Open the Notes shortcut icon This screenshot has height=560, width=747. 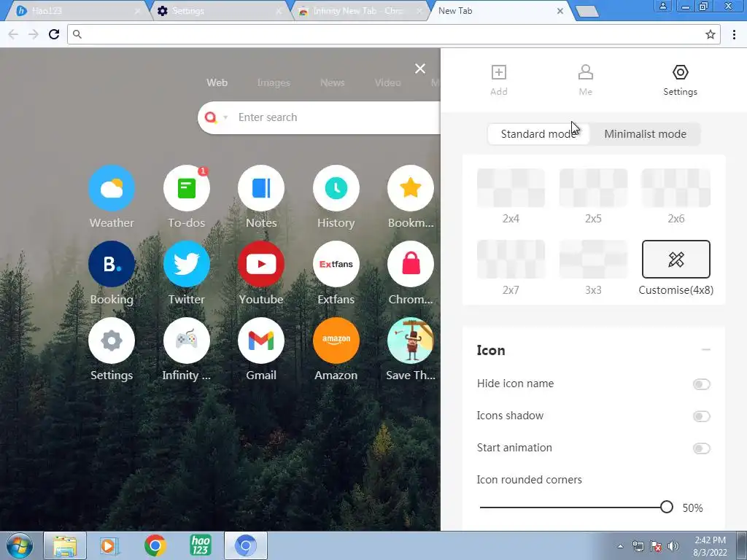tap(261, 188)
